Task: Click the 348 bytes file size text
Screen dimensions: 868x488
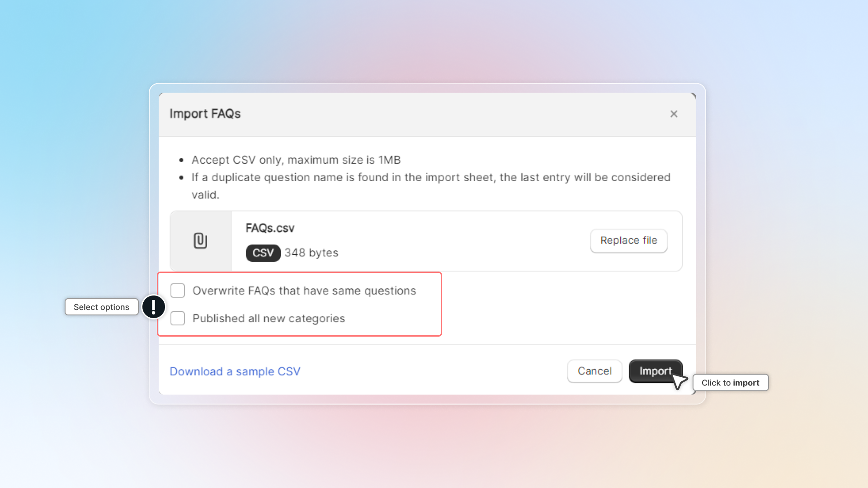Action: (x=311, y=253)
